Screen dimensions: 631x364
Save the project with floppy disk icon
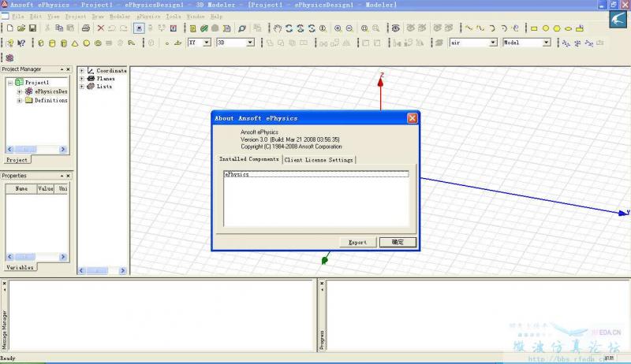coord(32,28)
